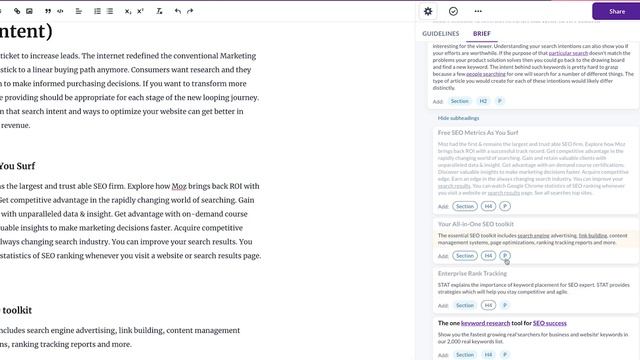Open the settings gear panel

coord(428,11)
